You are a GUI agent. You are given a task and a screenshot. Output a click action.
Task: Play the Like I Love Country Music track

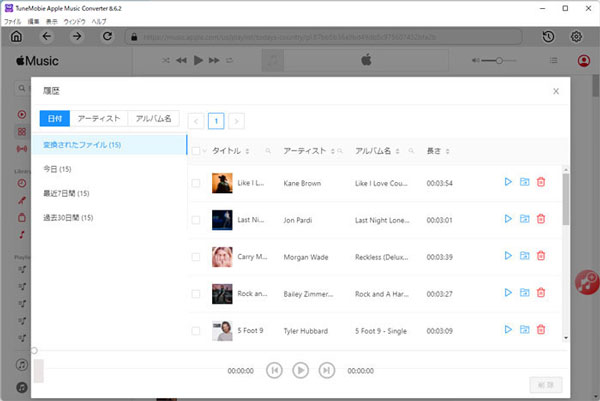point(508,182)
